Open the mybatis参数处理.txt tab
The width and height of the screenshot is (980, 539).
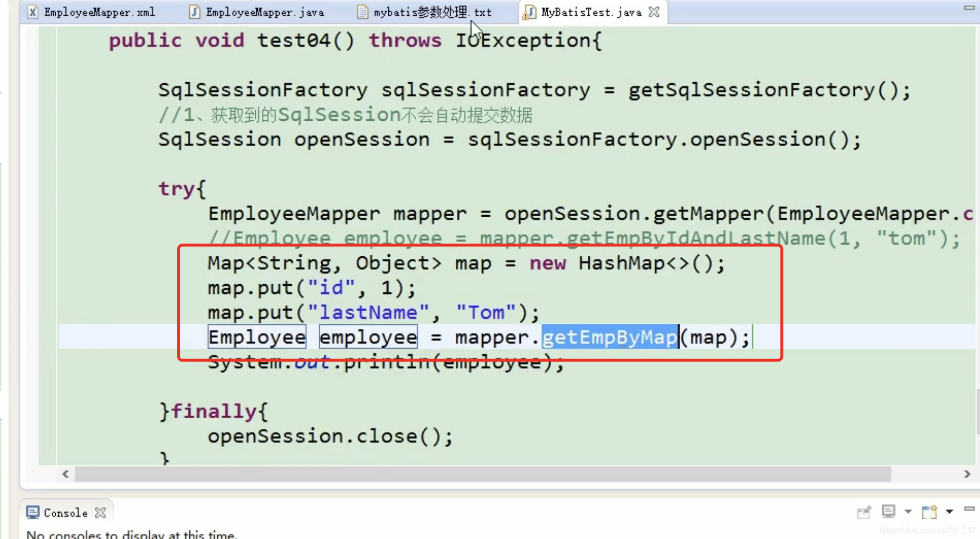(x=432, y=12)
